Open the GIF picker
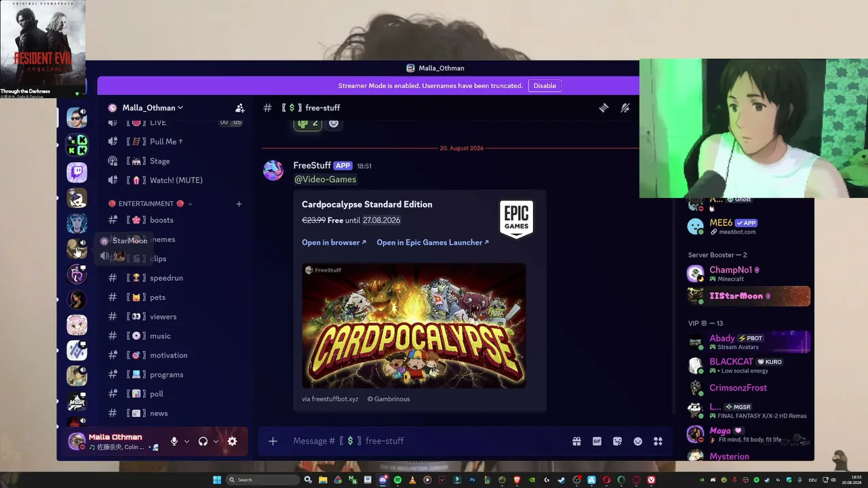 (597, 441)
